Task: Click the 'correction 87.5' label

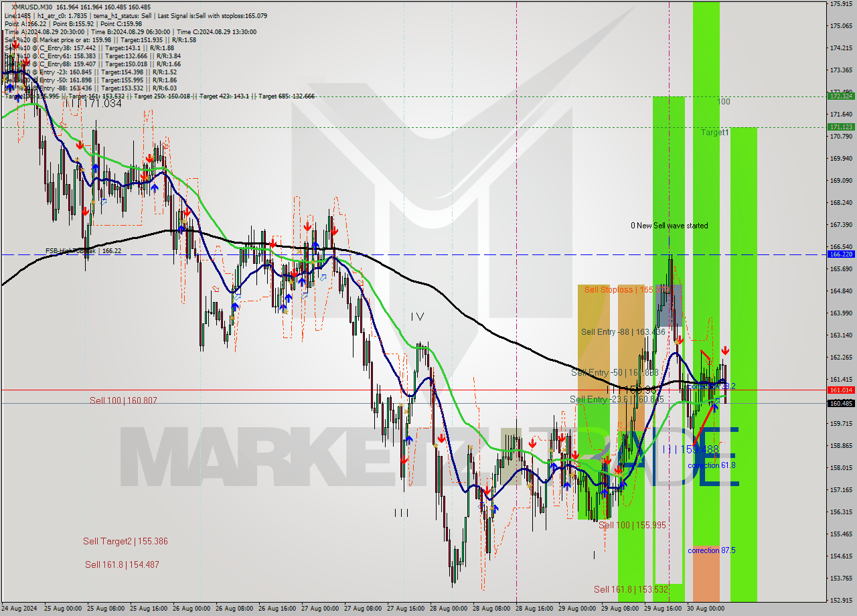Action: [x=712, y=550]
